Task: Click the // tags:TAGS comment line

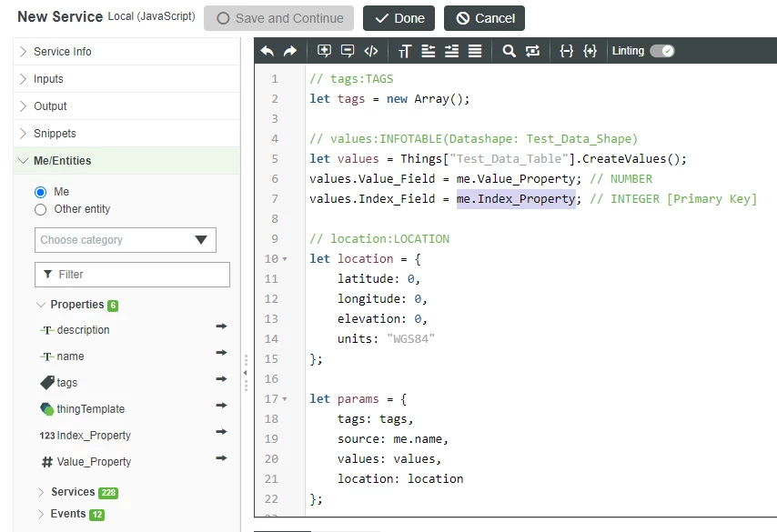Action: point(351,79)
